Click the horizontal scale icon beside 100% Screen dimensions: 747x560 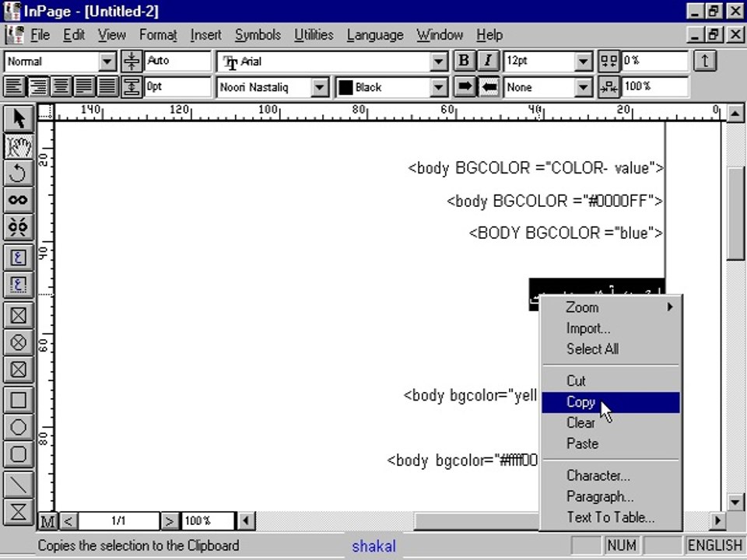click(x=608, y=87)
